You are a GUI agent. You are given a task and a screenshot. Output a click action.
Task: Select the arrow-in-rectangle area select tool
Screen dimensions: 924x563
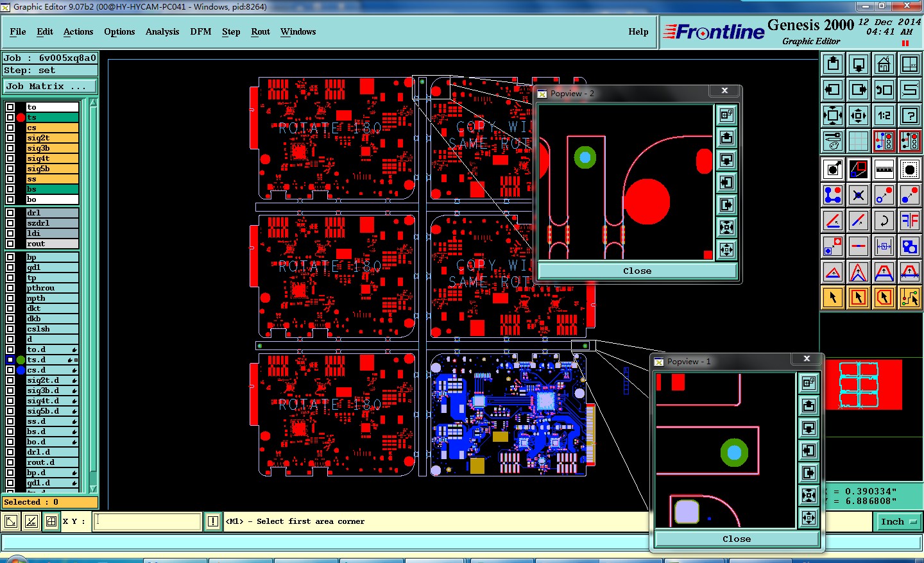pyautogui.click(x=859, y=298)
